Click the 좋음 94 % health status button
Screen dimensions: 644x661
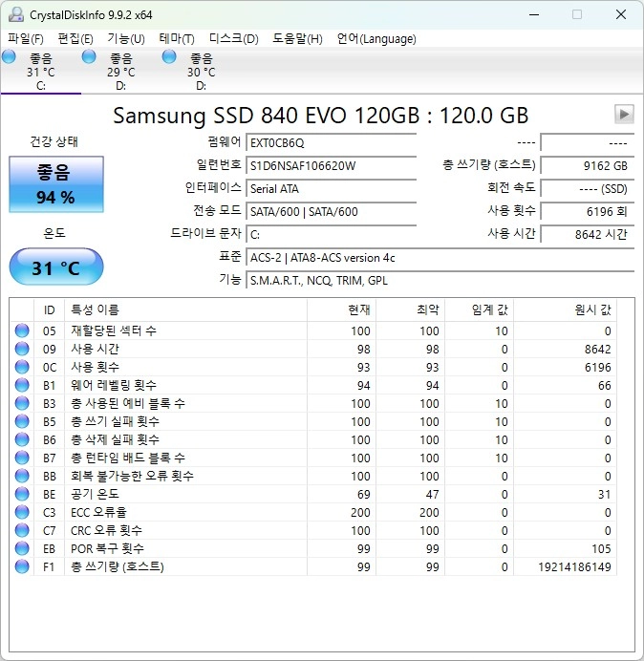[x=56, y=184]
